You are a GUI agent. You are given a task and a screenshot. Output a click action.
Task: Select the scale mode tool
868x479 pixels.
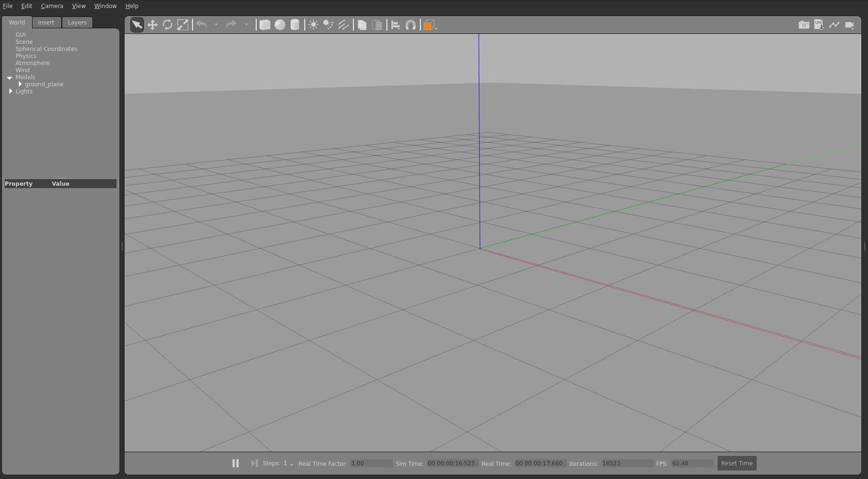183,25
